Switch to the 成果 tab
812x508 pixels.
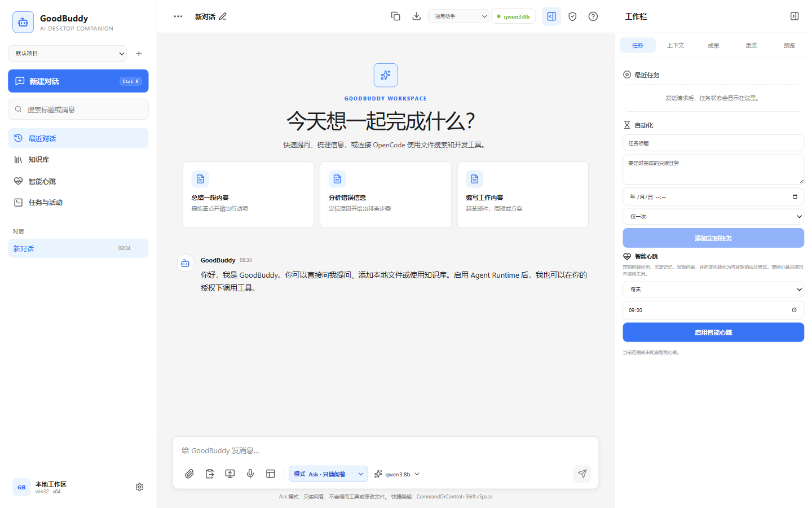(713, 46)
